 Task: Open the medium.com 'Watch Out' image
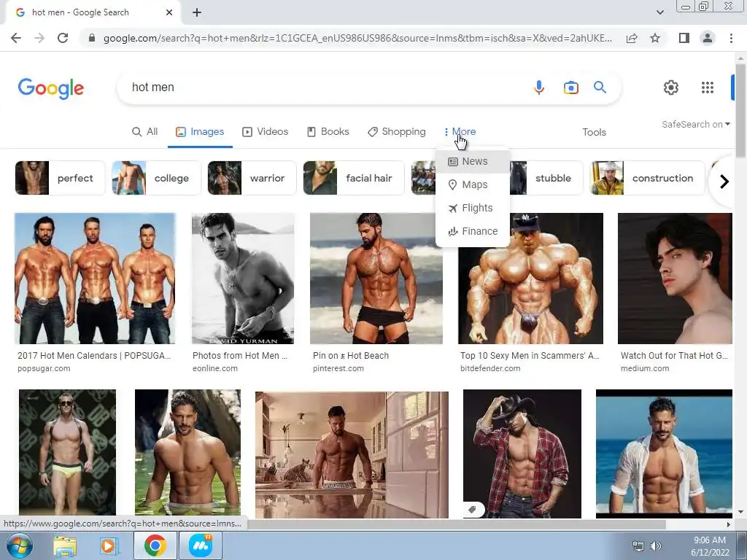tap(675, 279)
